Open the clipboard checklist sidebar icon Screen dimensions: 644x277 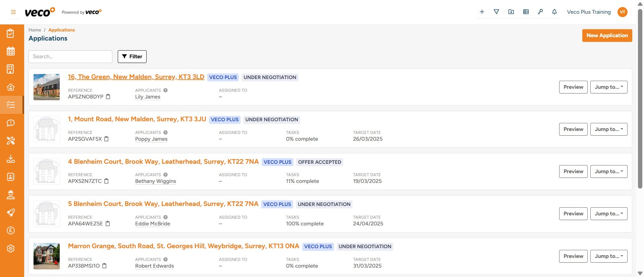click(x=11, y=33)
